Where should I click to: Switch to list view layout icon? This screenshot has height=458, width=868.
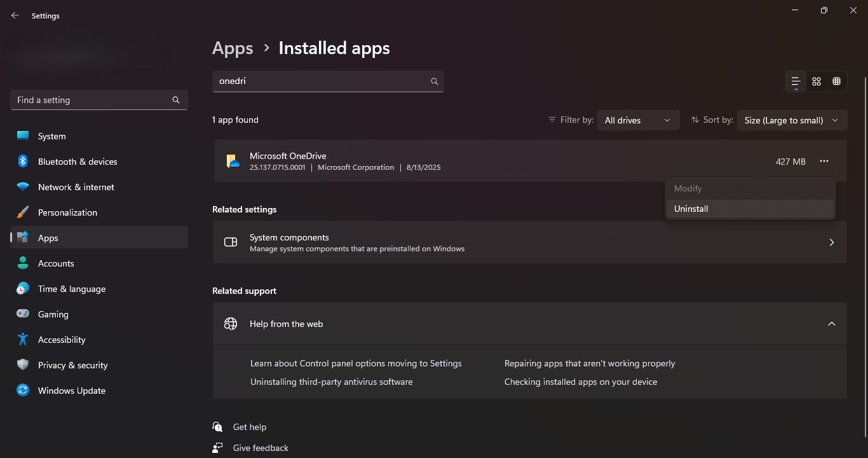796,81
